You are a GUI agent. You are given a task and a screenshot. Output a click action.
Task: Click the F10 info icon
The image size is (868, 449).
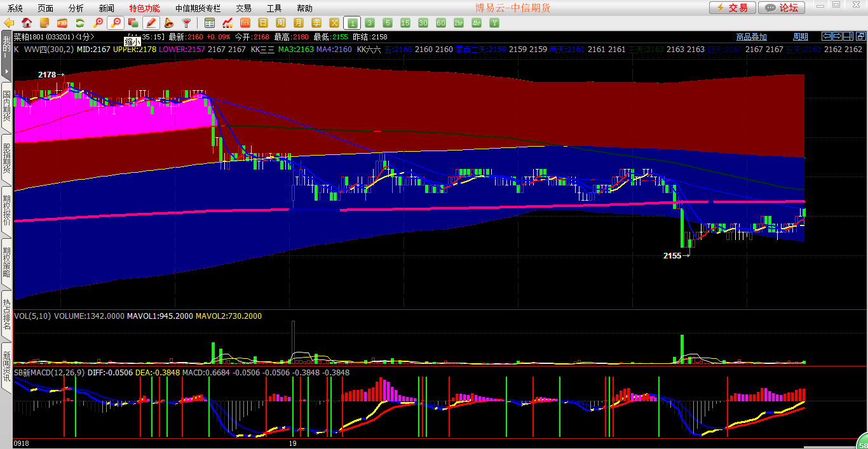(62, 23)
